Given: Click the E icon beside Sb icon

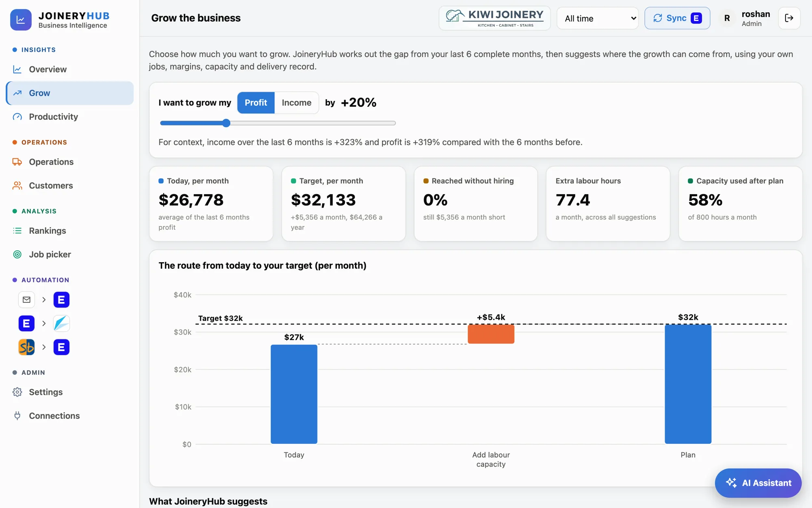Looking at the screenshot, I should (x=61, y=347).
